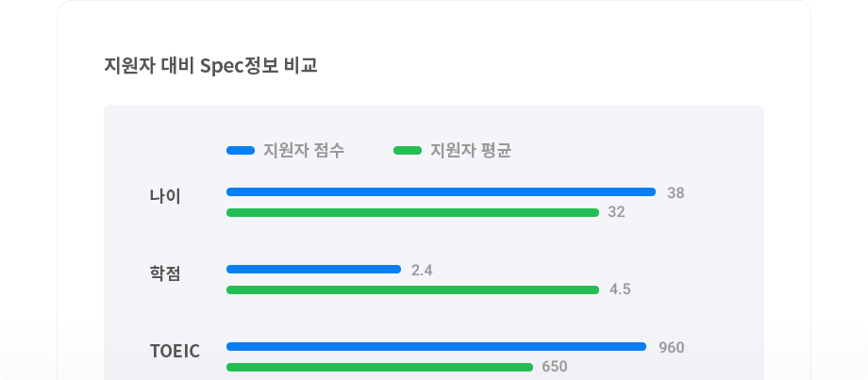This screenshot has width=868, height=380.
Task: Click the blue 지원자 점수 legend swatch
Action: [241, 151]
